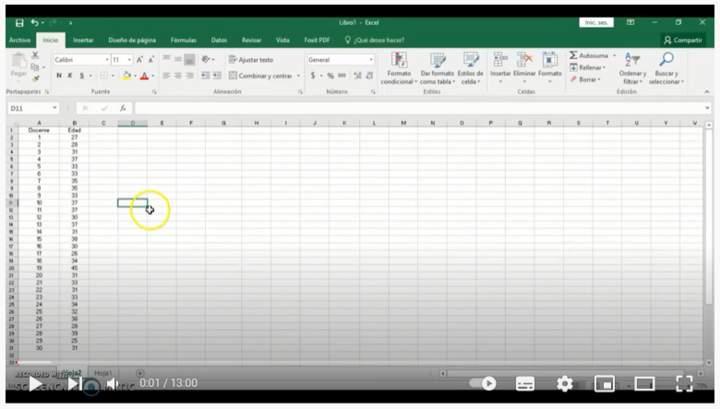
Task: Click the Buscar y seleccionar magnifier icon
Action: pyautogui.click(x=666, y=60)
